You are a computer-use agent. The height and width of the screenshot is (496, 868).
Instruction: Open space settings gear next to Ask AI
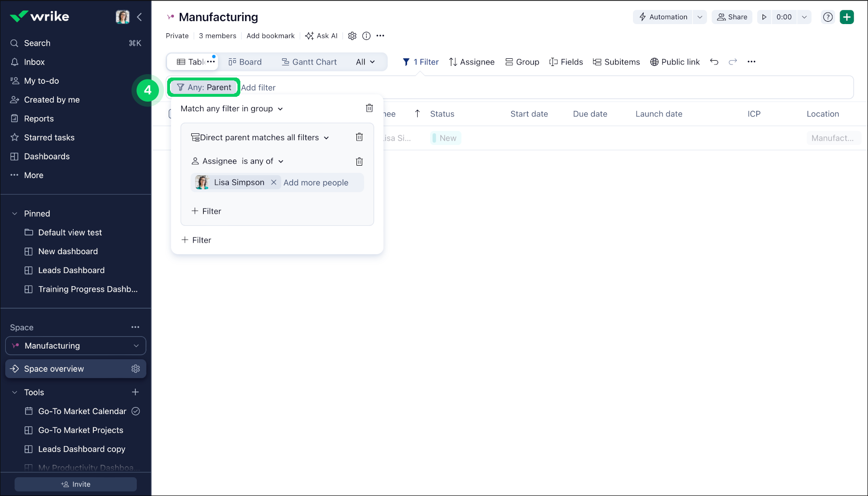coord(352,36)
